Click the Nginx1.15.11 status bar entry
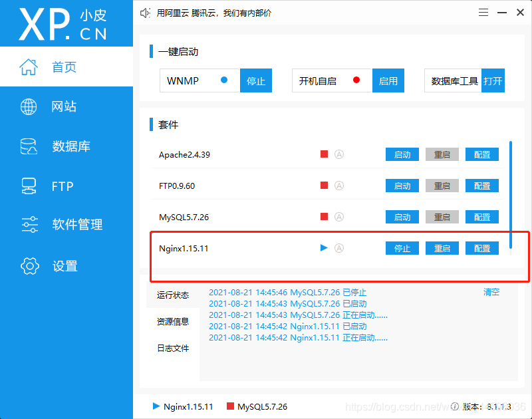This screenshot has height=419, width=532. pos(183,406)
